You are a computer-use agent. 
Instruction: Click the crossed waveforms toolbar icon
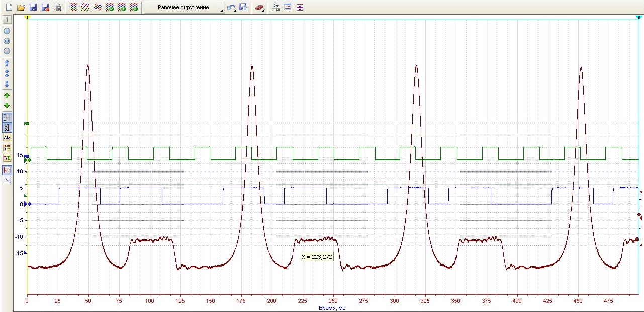(x=85, y=7)
